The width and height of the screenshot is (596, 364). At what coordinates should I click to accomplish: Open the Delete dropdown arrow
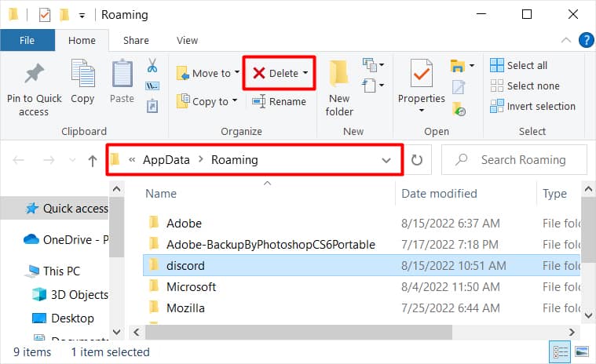click(x=305, y=74)
